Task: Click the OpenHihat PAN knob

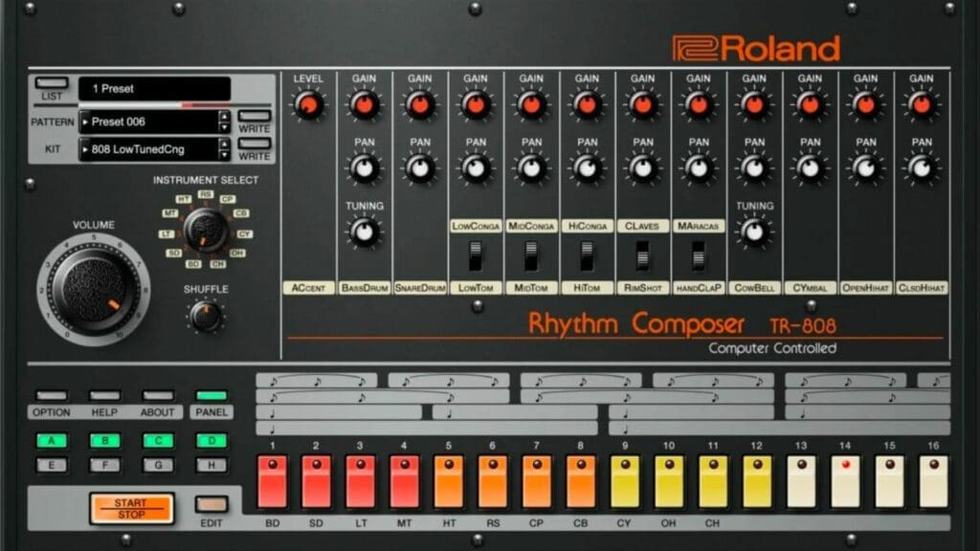Action: 865,168
